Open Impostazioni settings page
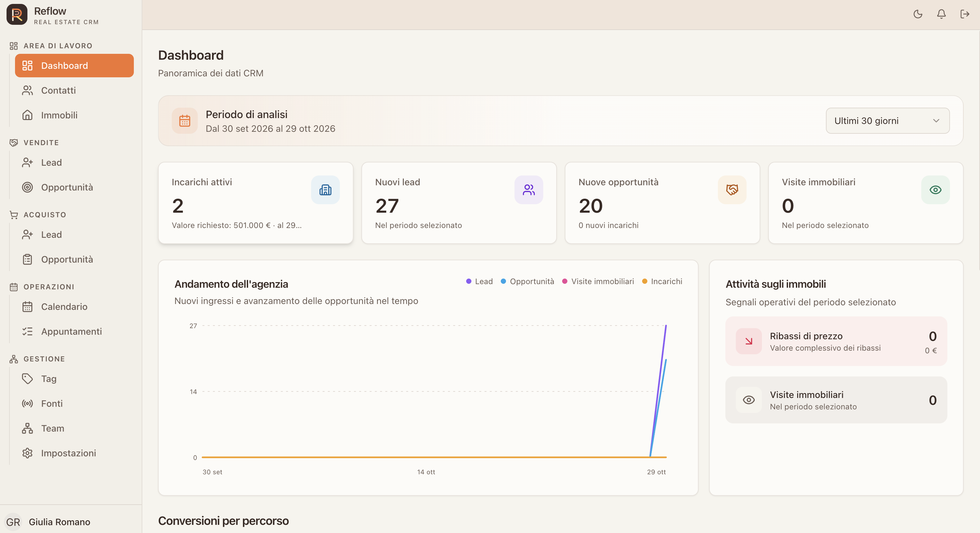Viewport: 980px width, 533px height. pyautogui.click(x=74, y=453)
